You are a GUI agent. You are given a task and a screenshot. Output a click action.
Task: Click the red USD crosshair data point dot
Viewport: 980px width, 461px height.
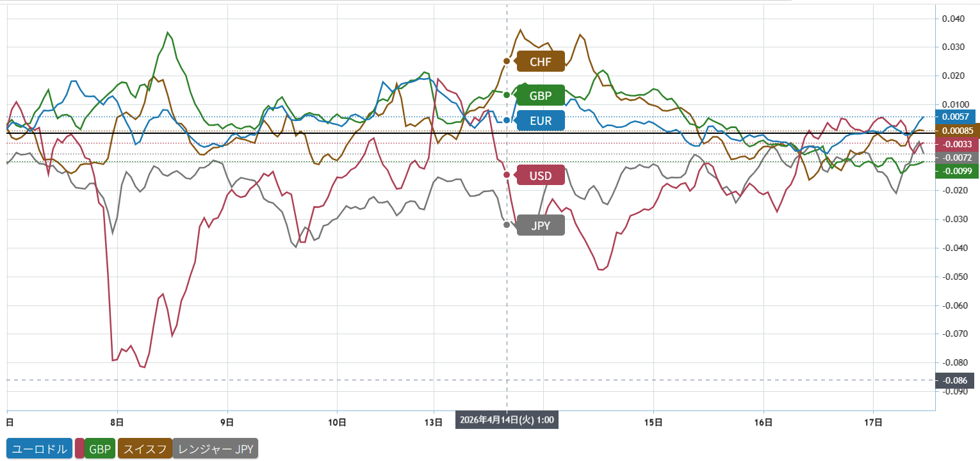tap(507, 175)
